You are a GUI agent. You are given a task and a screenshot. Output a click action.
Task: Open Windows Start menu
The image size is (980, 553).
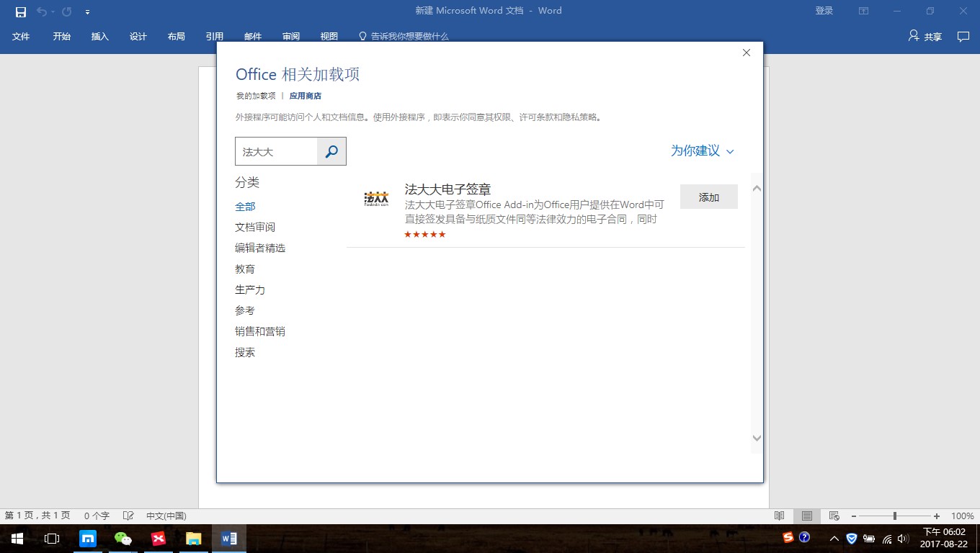[x=17, y=539]
